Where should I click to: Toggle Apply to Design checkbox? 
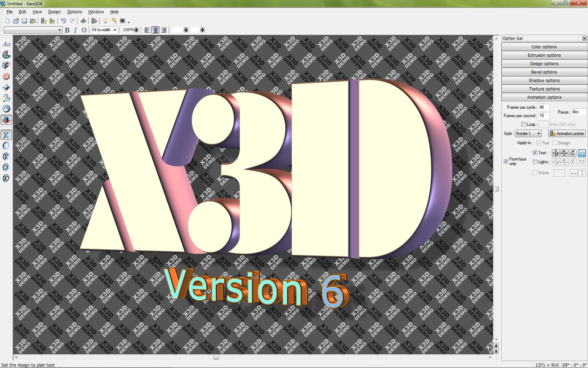coord(555,143)
